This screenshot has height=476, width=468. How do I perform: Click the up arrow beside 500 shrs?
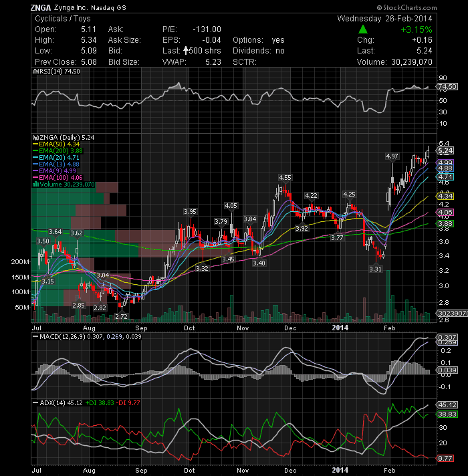[185, 50]
